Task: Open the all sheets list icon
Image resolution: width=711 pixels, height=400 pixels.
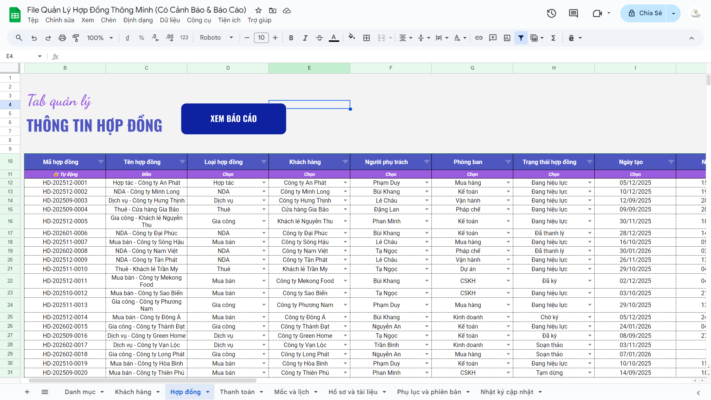Action: (44, 392)
